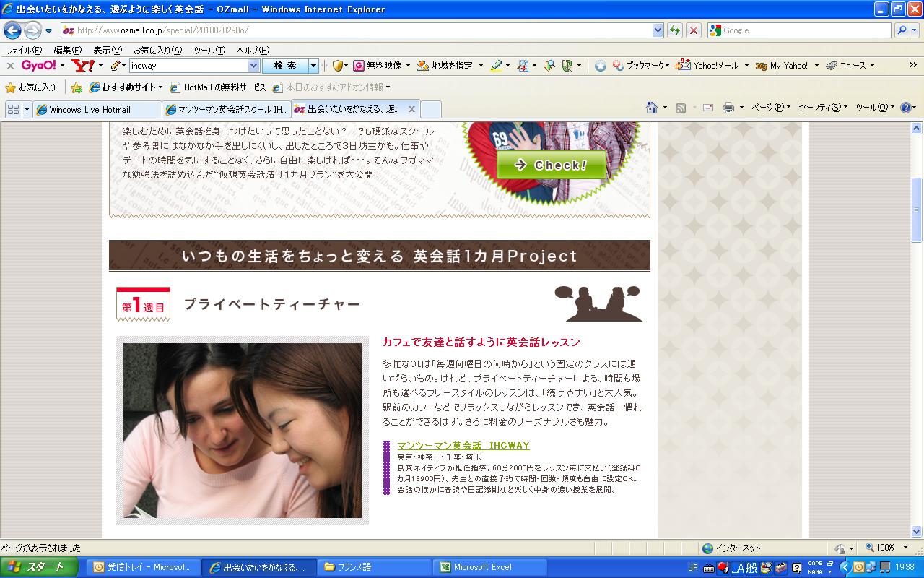924x578 pixels.
Task: Click the Stop loading X icon
Action: pyautogui.click(x=694, y=30)
